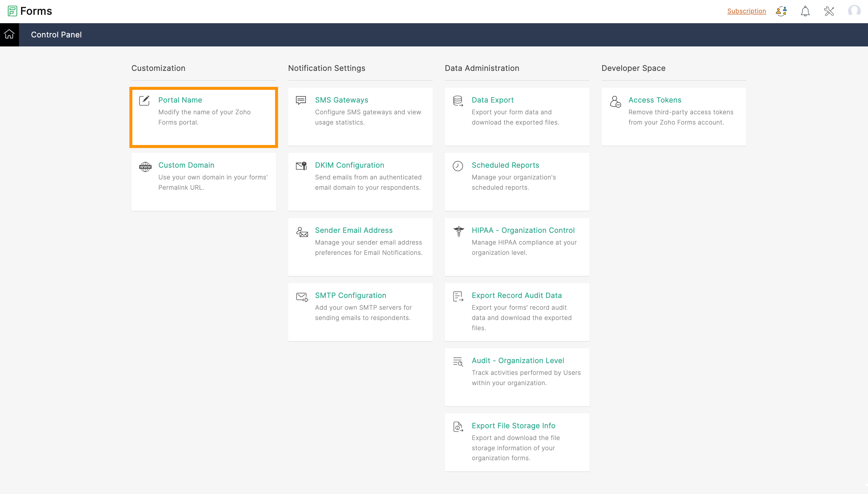Viewport: 868px width, 494px height.
Task: Click the Custom Domain www globe icon
Action: pos(145,166)
